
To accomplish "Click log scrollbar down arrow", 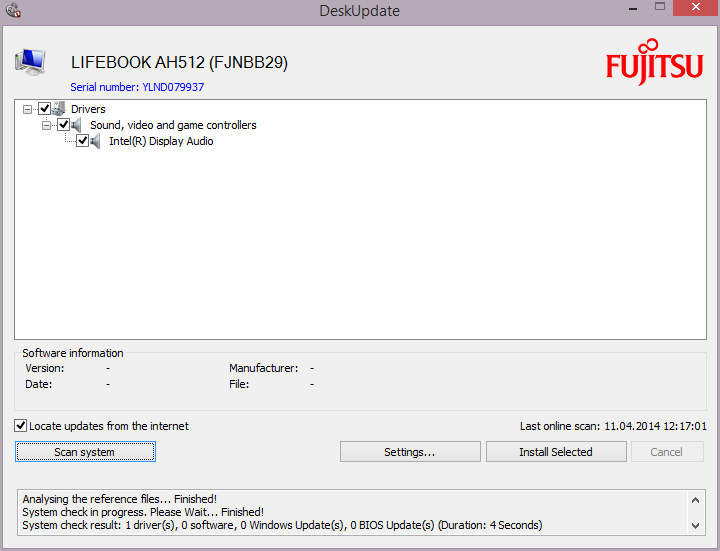I will click(695, 526).
